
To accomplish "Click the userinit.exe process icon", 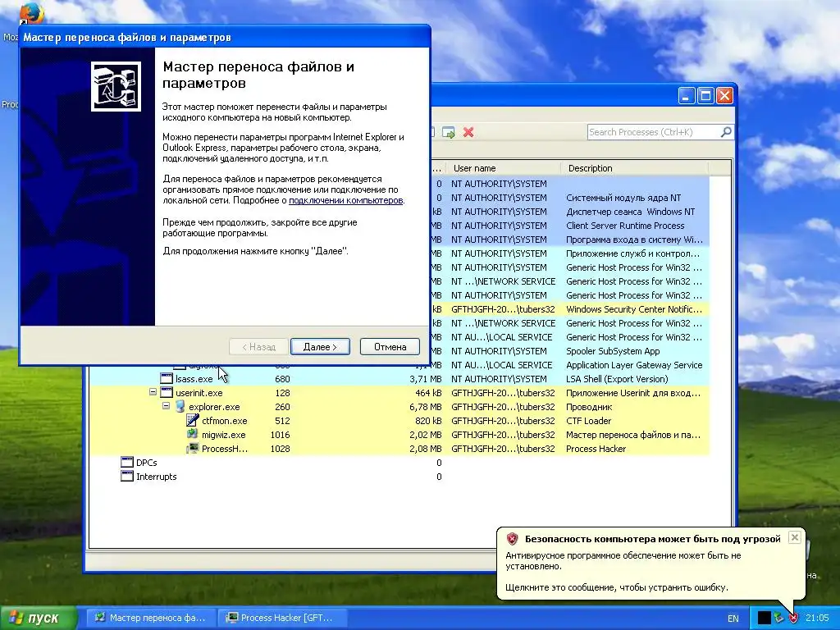I will (x=167, y=393).
